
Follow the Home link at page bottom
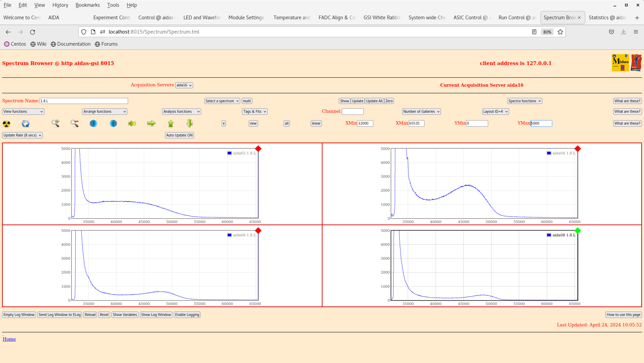9,339
